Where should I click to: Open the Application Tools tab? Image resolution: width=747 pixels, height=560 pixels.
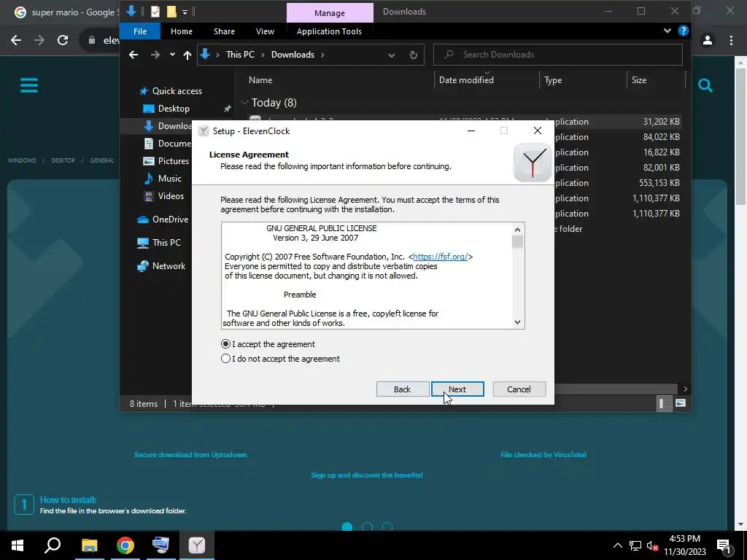click(329, 31)
